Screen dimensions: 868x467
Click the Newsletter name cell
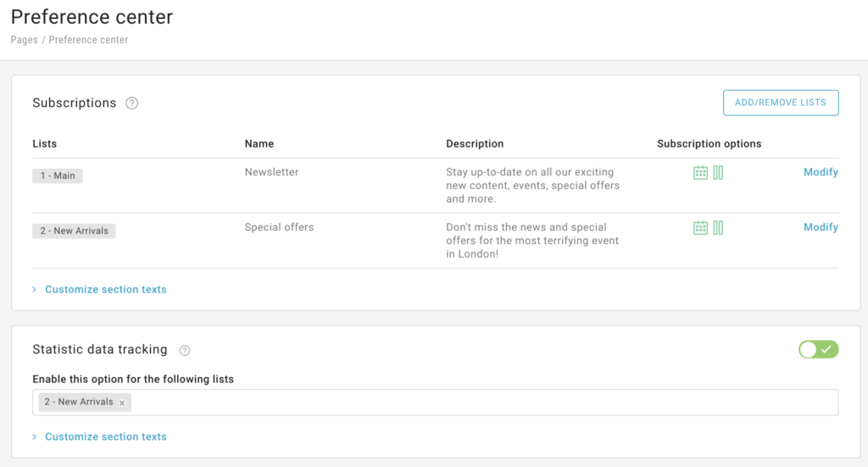coord(271,172)
